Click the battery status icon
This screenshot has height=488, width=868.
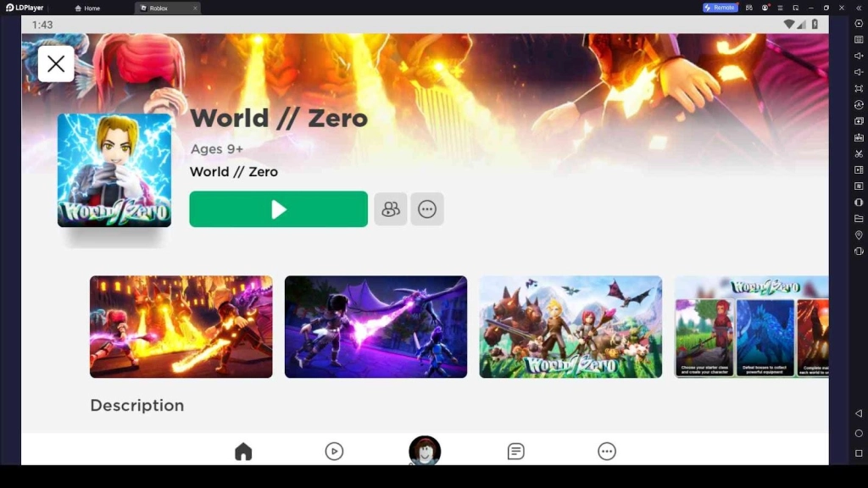tap(815, 25)
